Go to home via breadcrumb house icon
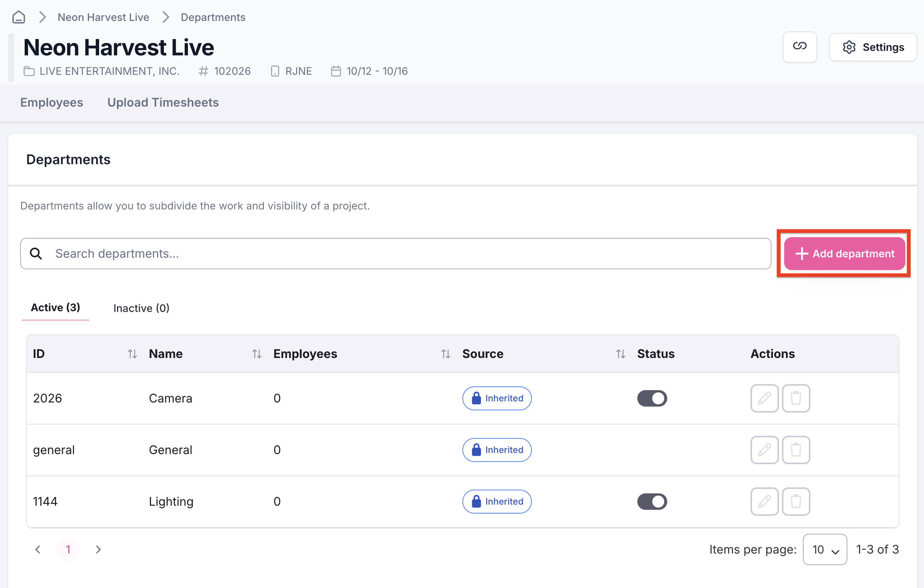This screenshot has height=588, width=924. coord(18,17)
